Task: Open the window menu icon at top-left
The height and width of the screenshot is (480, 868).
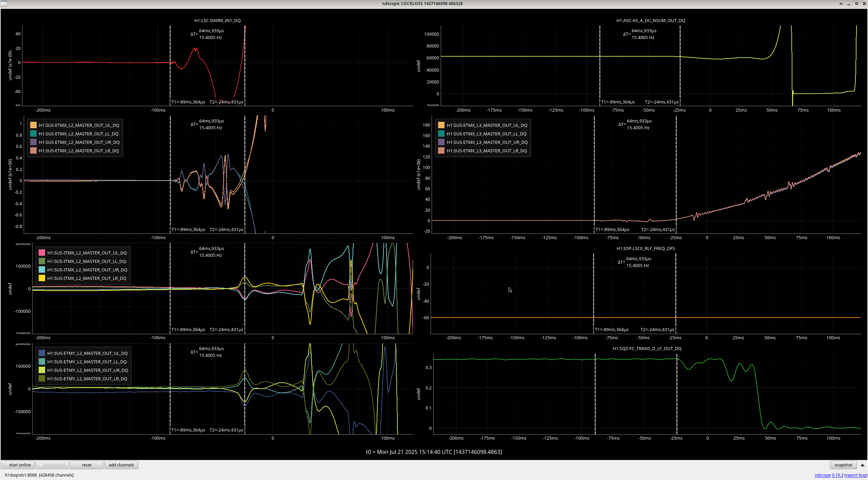Action: click(x=3, y=3)
